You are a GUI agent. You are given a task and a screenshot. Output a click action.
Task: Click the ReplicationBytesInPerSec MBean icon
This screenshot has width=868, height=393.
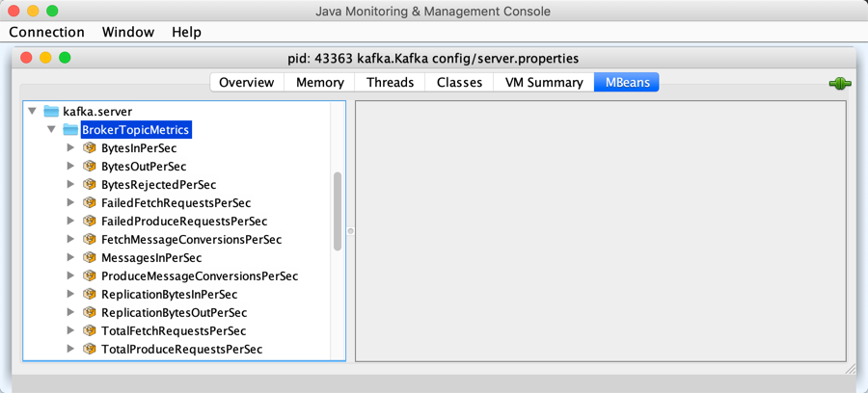(90, 295)
